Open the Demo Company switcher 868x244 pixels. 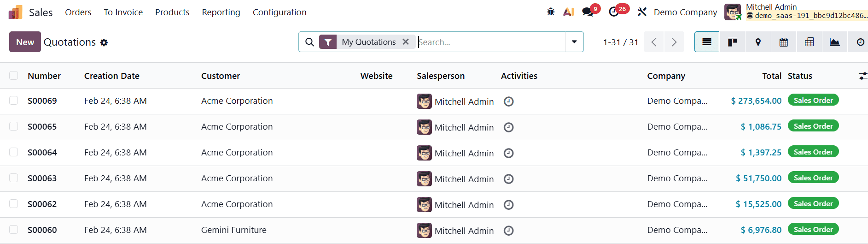tap(685, 12)
